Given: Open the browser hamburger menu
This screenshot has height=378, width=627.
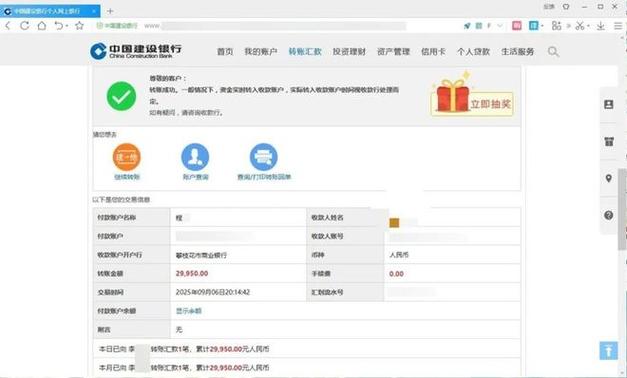Looking at the screenshot, I should pos(618,26).
